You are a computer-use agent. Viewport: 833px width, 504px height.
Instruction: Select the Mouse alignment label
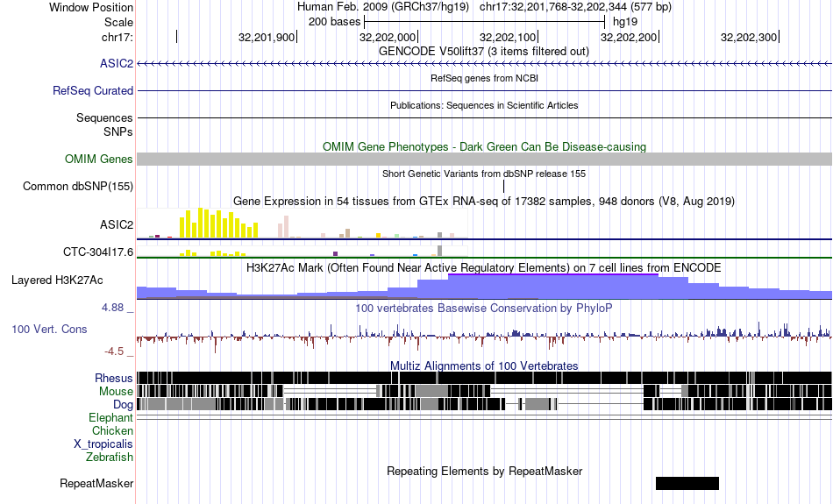pos(116,392)
